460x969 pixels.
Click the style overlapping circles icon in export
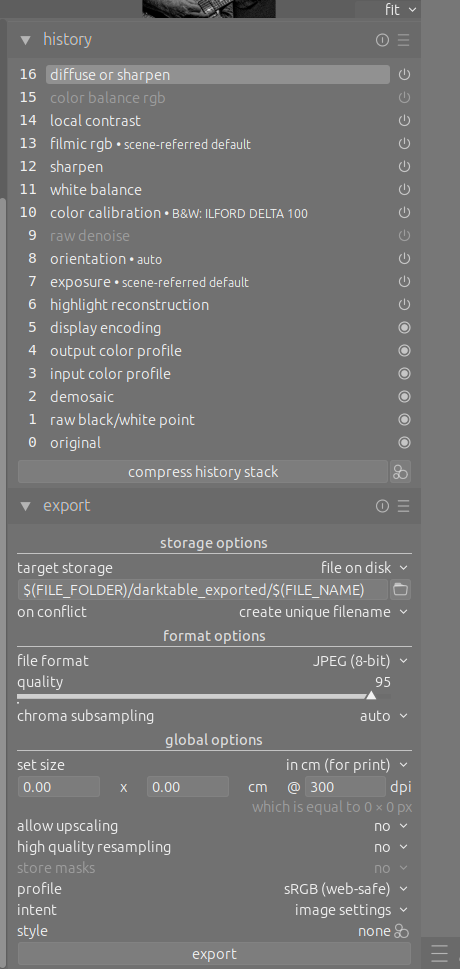402,931
